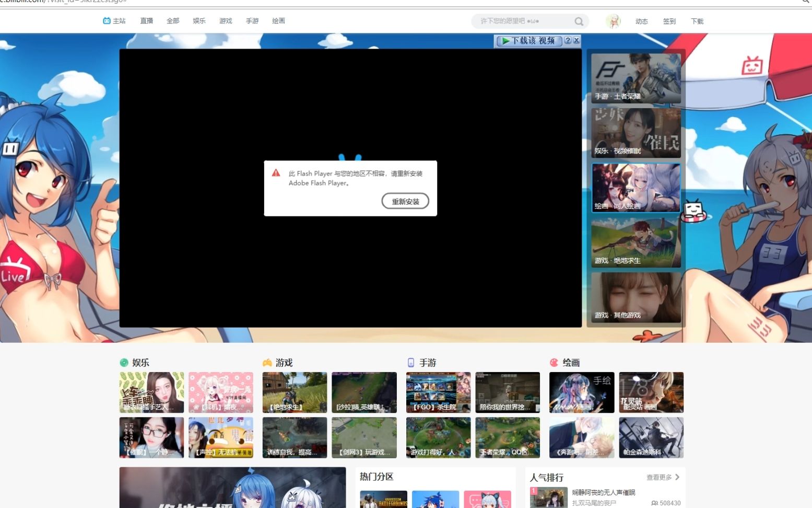Screen dimensions: 812x508
Task: Open the 【声控】 live thumbnail
Action: (x=221, y=437)
